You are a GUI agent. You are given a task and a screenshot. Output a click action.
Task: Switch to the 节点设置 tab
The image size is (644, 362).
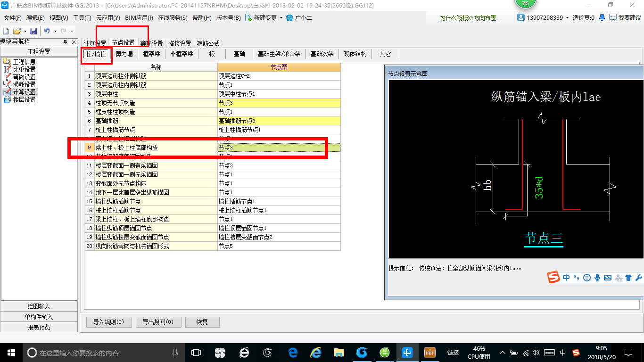(123, 43)
